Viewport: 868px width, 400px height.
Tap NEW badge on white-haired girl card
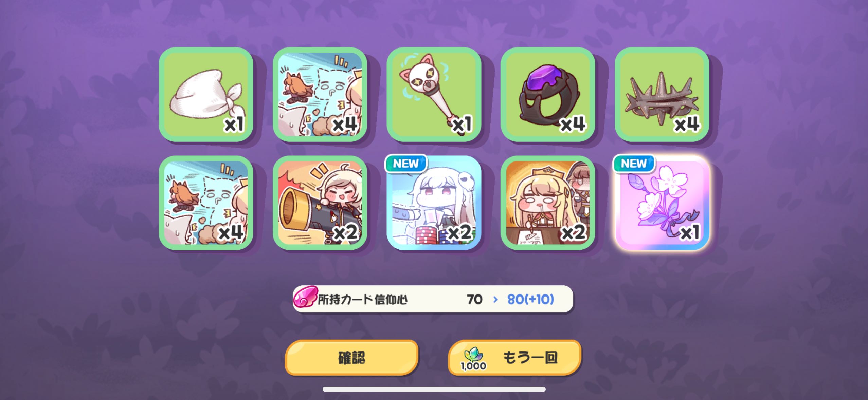[x=405, y=164]
